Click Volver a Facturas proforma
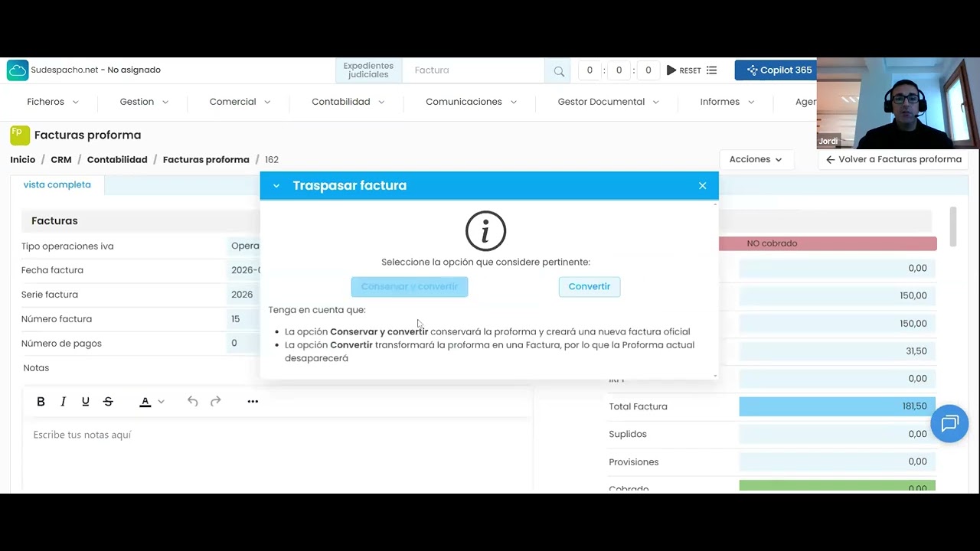 pyautogui.click(x=893, y=160)
